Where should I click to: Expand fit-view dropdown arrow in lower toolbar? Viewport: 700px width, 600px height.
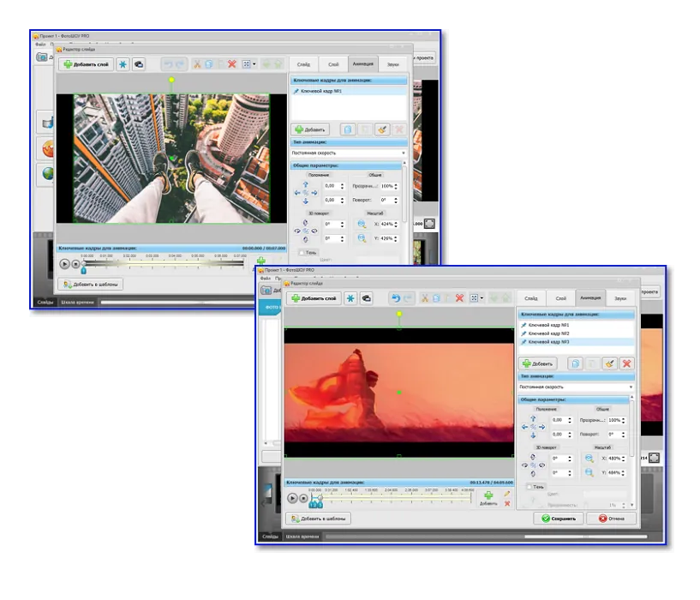tap(482, 298)
